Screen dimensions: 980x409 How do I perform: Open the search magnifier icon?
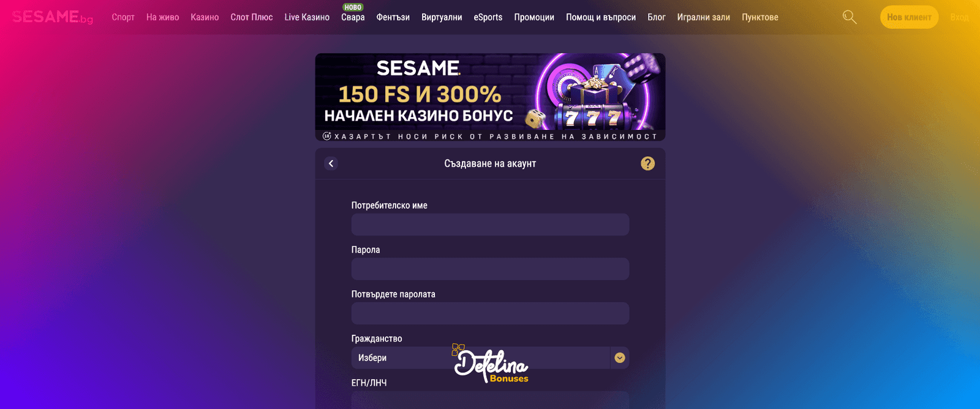[x=850, y=17]
